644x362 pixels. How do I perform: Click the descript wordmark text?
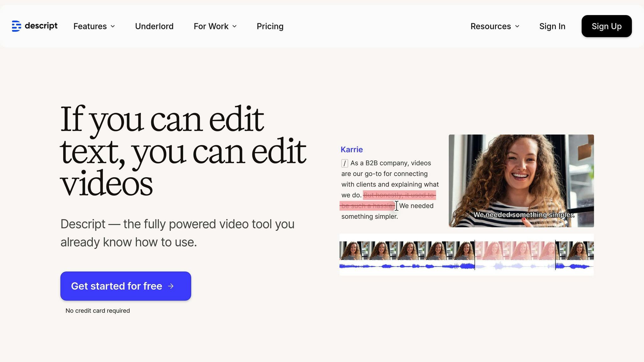(41, 26)
